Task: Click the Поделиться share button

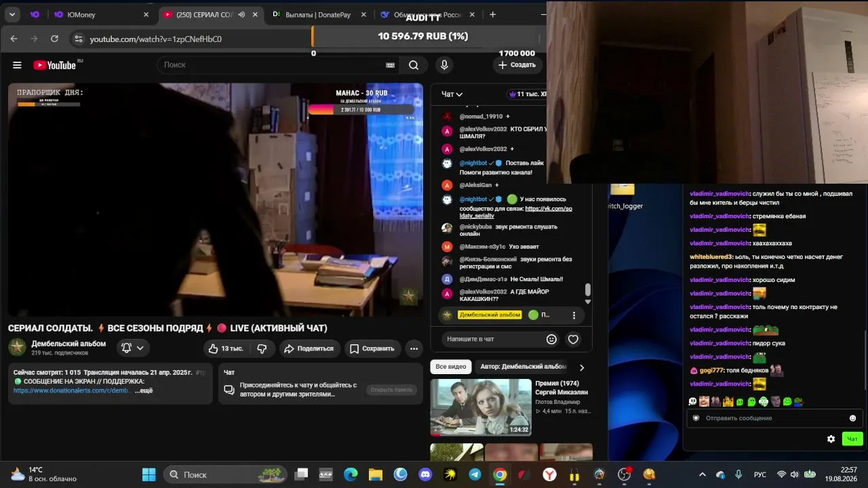Action: 309,348
